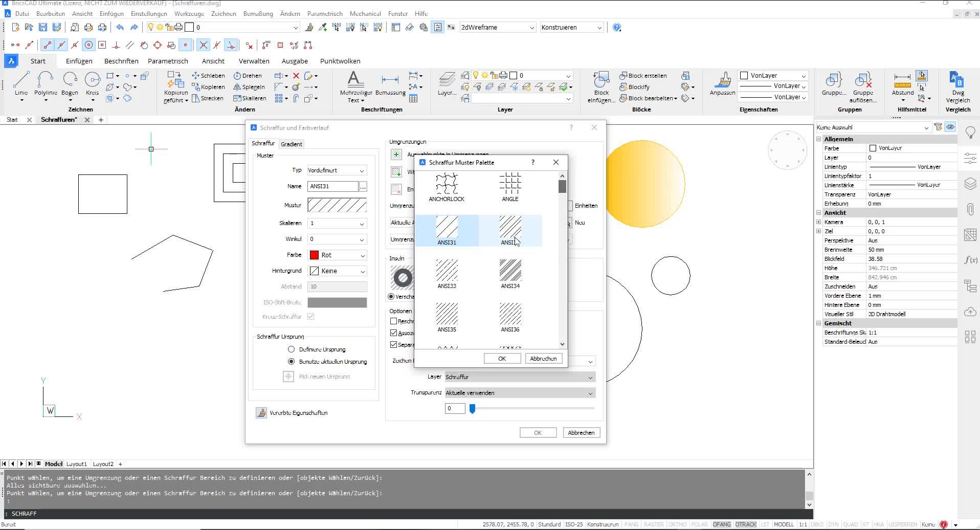
Task: Open the Farbe dropdown showing Rot
Action: click(x=337, y=255)
